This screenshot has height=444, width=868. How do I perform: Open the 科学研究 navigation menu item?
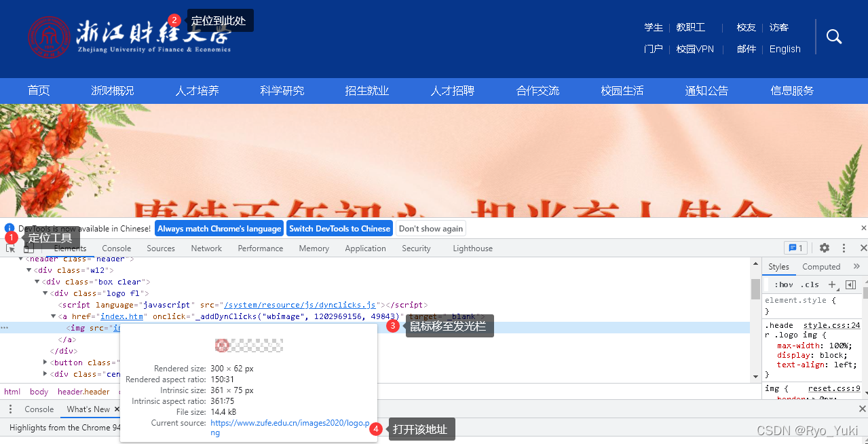282,91
